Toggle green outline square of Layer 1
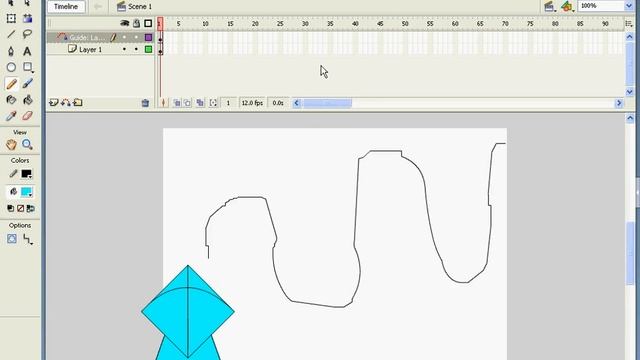 point(149,49)
